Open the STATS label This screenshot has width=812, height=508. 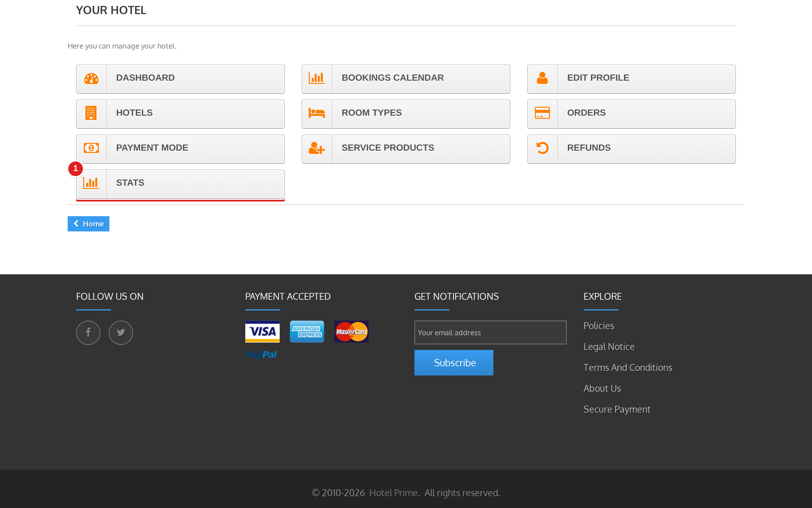tap(130, 182)
